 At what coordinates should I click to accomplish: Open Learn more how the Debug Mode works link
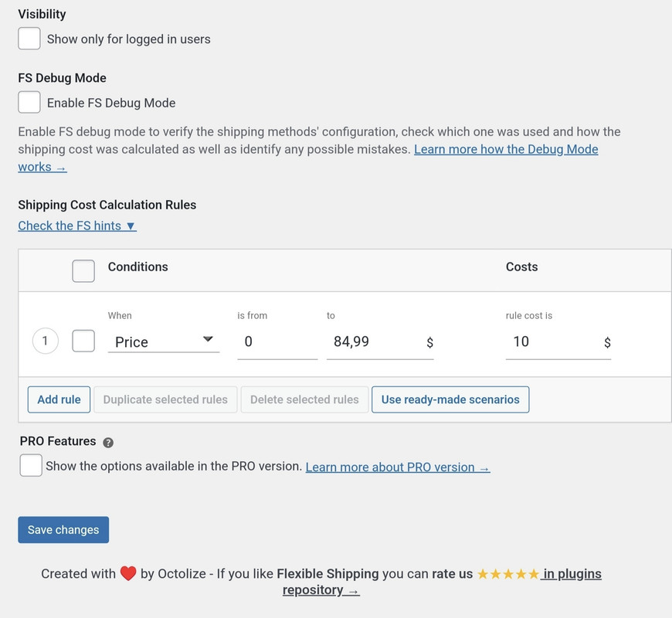(x=506, y=149)
